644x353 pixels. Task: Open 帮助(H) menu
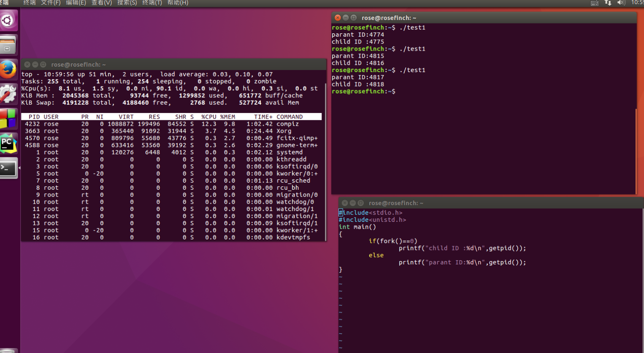(178, 3)
